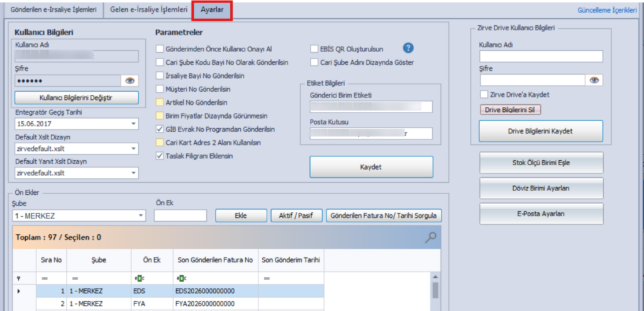Click Drive Bilgilerini Sil button
This screenshot has width=644, height=311.
tap(511, 109)
